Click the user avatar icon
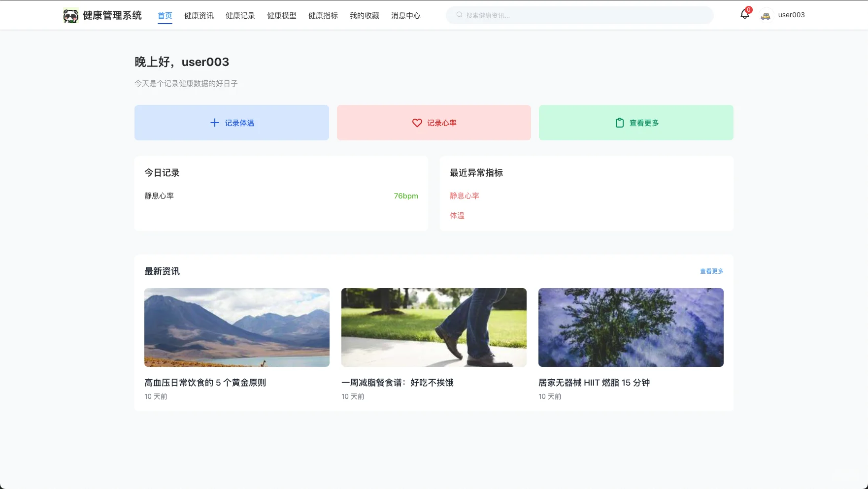868x489 pixels. click(766, 15)
